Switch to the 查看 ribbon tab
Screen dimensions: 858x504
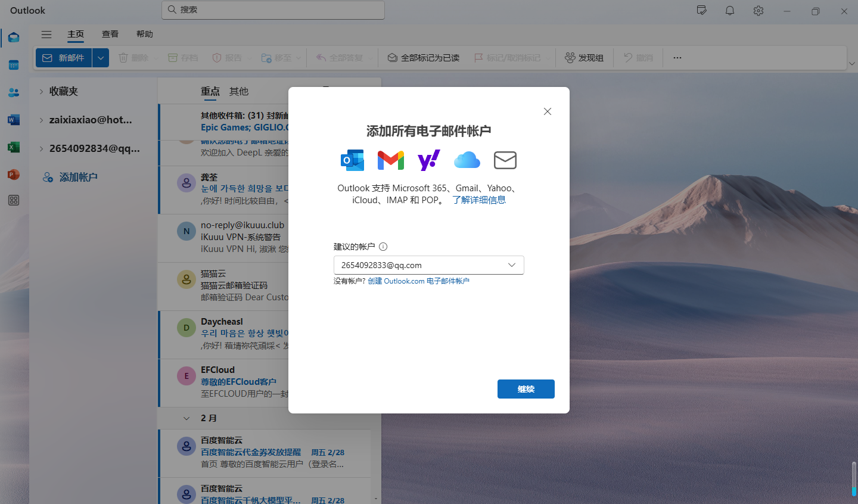click(x=110, y=34)
